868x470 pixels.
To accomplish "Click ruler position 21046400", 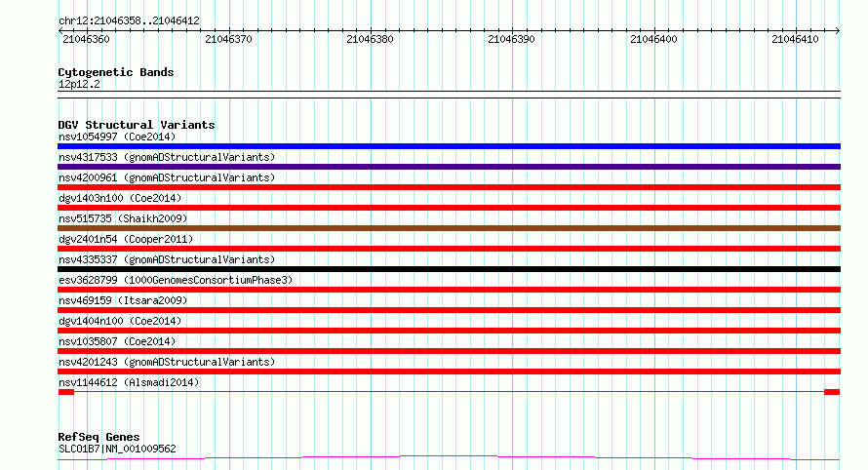I will (653, 39).
